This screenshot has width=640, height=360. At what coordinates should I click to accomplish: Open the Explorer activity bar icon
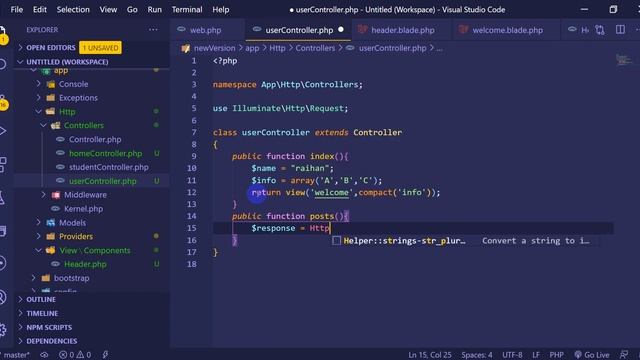3,34
